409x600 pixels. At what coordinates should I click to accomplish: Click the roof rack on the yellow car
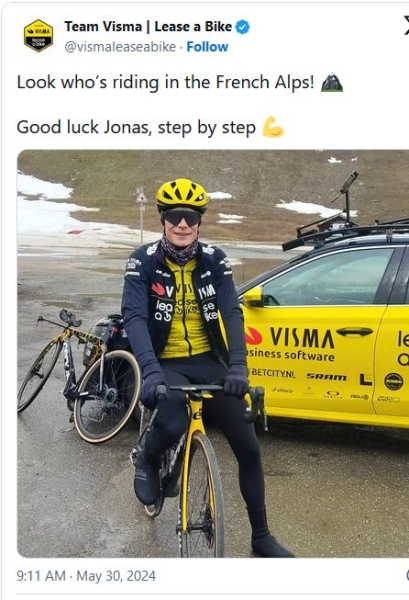[x=346, y=232]
